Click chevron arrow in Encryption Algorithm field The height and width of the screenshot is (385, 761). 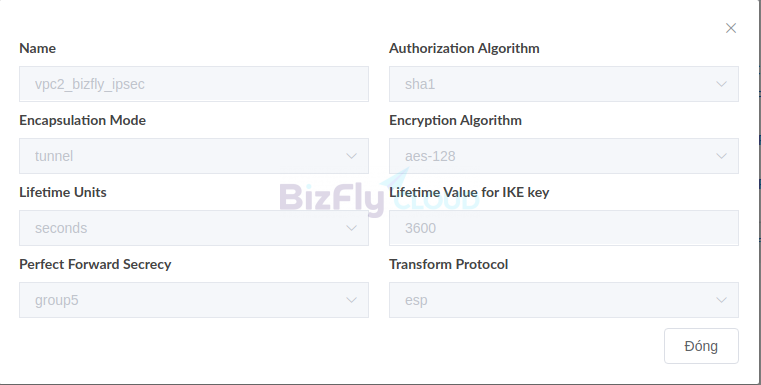(x=721, y=156)
